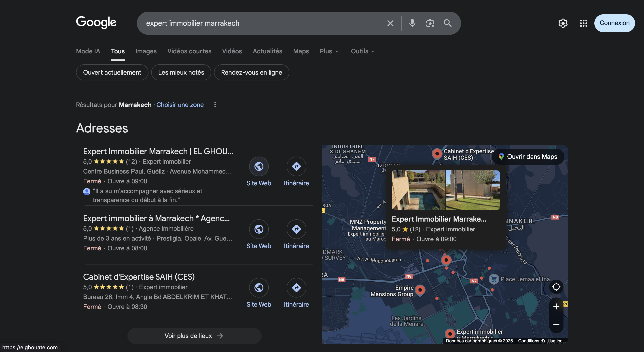
Task: Zoom in on the map
Action: (x=556, y=306)
